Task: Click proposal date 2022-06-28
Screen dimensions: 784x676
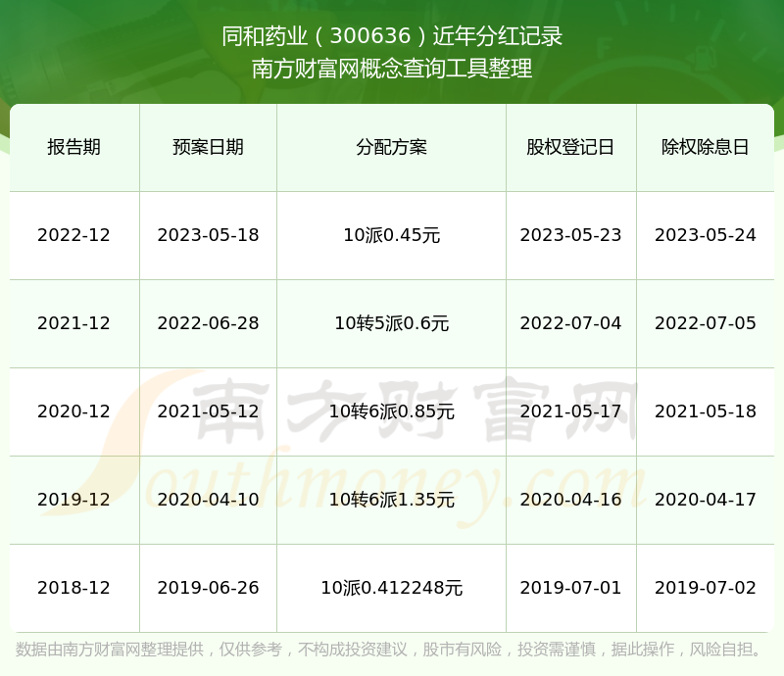Action: tap(208, 323)
